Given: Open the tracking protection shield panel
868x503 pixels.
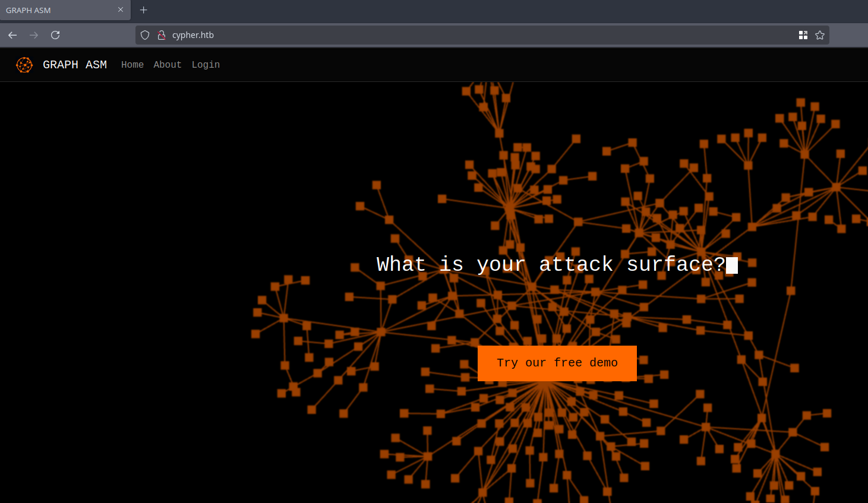Looking at the screenshot, I should pos(145,35).
